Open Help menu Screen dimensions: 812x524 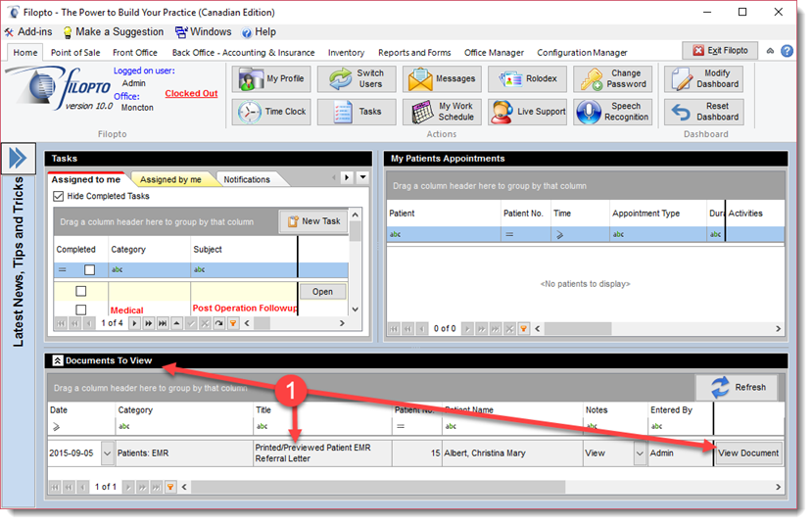coord(259,32)
